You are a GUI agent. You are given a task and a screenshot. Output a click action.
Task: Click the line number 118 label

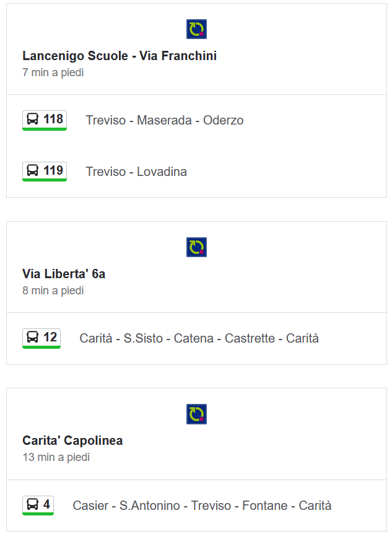(53, 119)
